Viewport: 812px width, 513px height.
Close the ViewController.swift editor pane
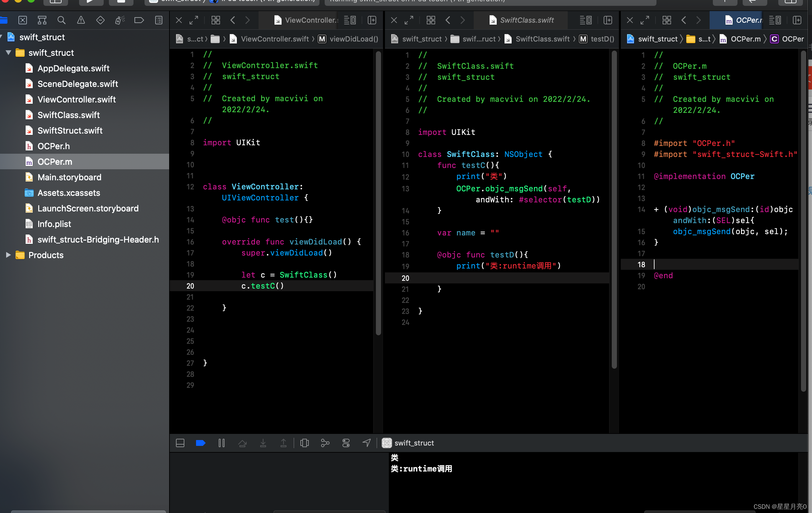179,20
